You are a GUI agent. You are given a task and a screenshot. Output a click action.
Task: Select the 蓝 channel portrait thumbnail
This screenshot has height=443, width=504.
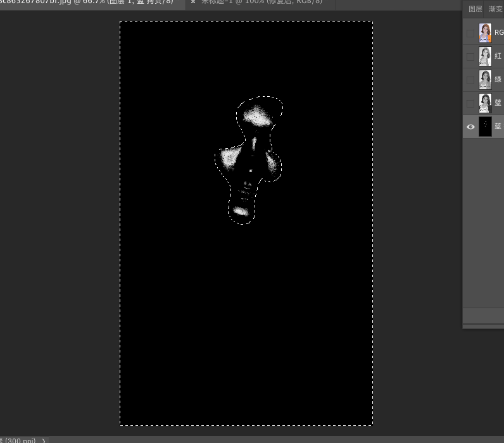click(x=485, y=103)
